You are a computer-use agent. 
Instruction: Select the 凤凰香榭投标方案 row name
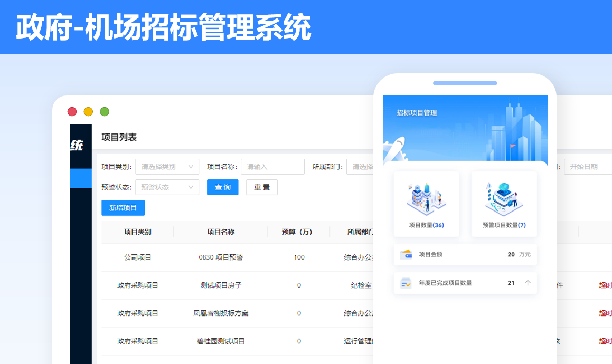point(221,313)
